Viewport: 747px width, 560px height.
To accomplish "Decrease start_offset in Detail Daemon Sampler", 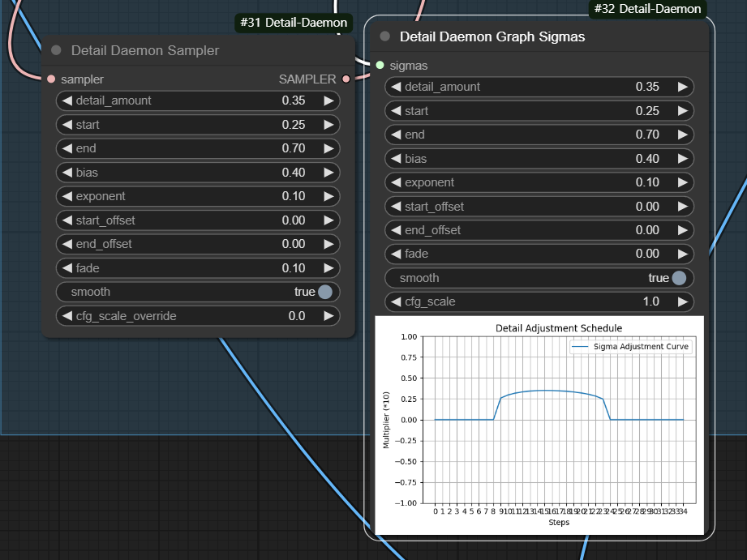I will 67,220.
